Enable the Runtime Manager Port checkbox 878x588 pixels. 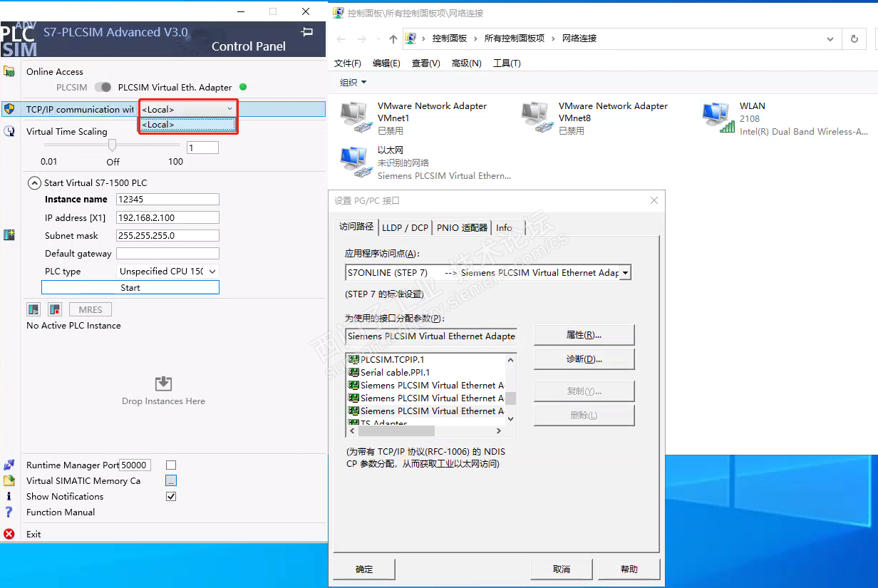(x=171, y=465)
